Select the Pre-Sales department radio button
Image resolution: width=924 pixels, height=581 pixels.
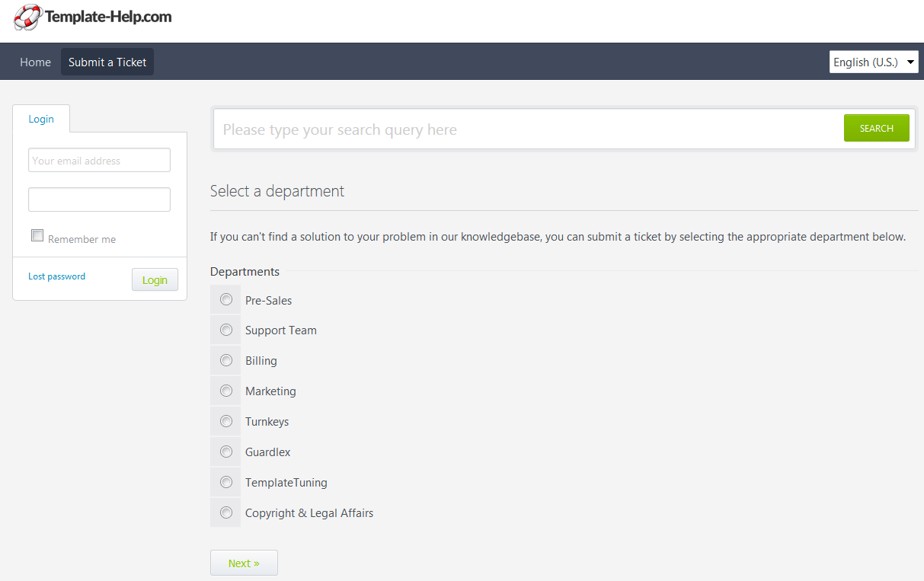click(225, 299)
